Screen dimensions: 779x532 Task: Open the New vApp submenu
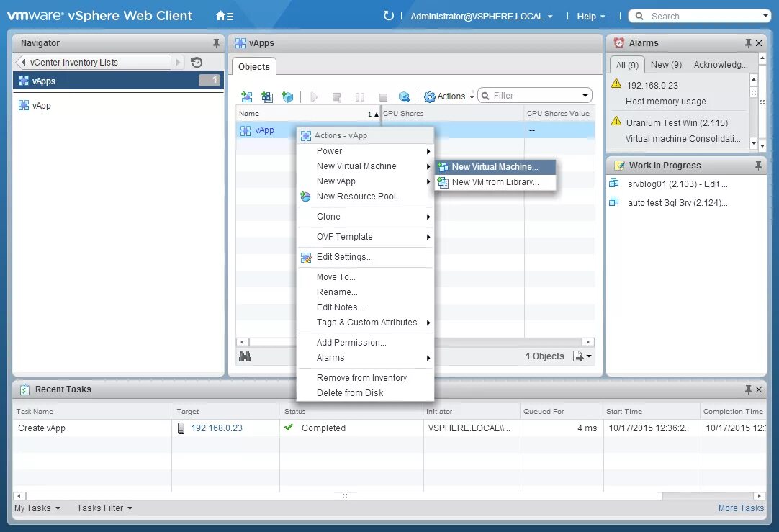[x=365, y=181]
